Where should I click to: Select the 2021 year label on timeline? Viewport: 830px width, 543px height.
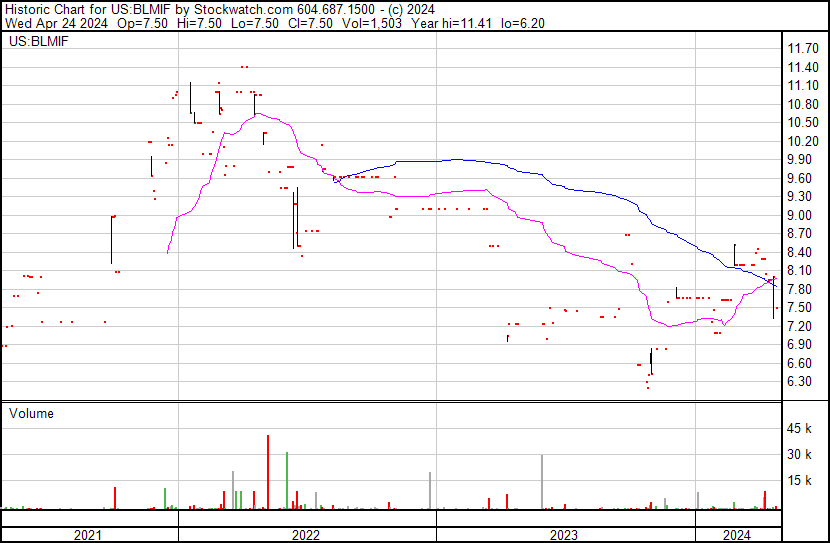[88, 535]
